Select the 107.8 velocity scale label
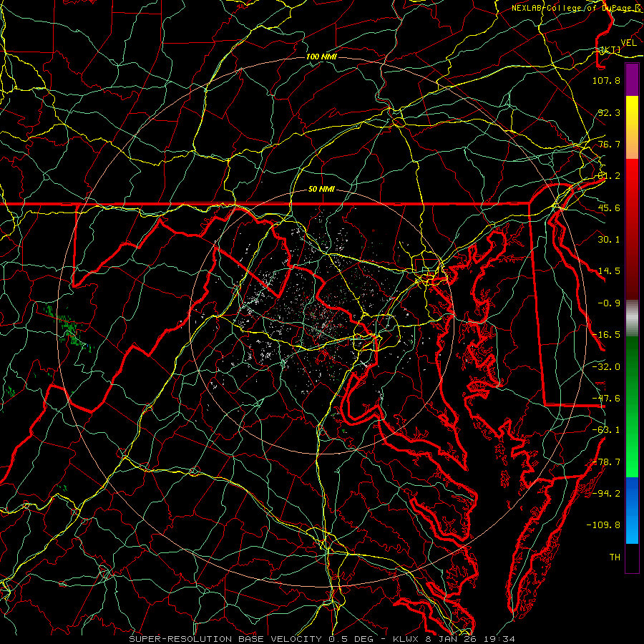The image size is (644, 644). pos(606,80)
